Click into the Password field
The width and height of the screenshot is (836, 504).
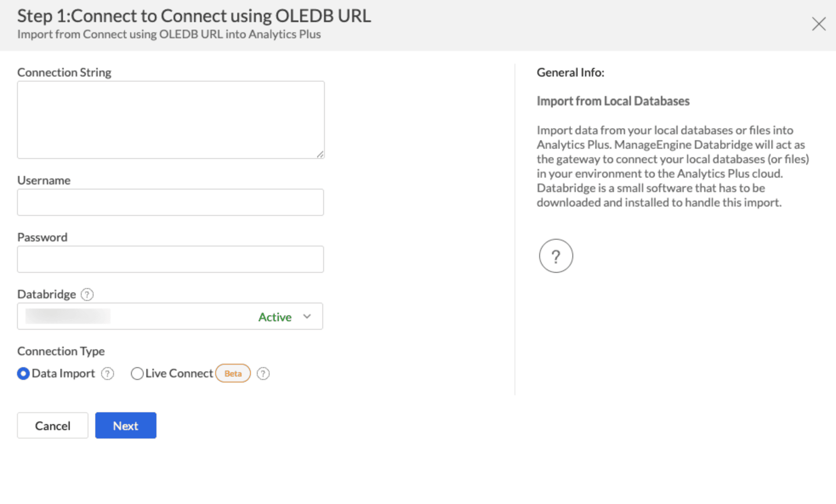pos(171,259)
